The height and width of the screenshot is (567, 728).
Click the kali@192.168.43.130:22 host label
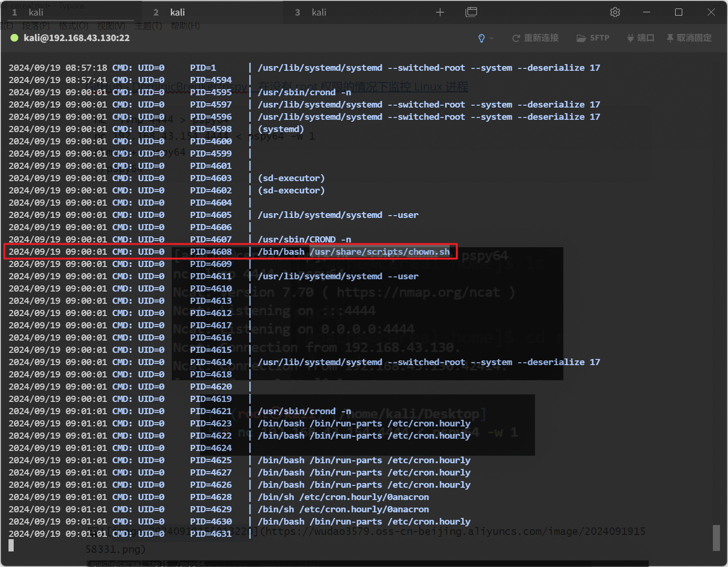[76, 38]
